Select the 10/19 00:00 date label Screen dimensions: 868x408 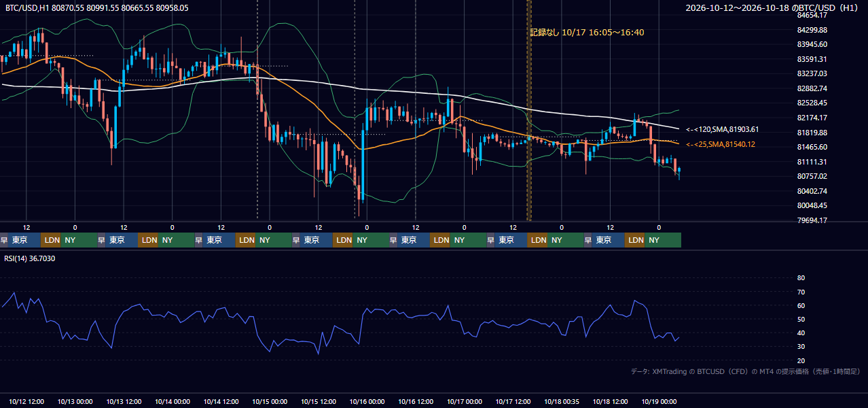click(x=659, y=402)
